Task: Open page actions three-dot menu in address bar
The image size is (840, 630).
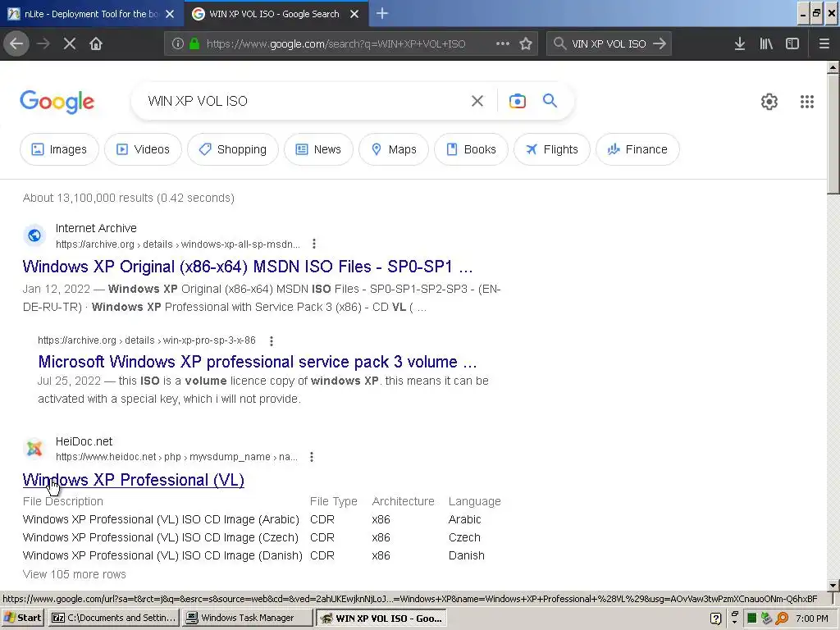Action: click(503, 43)
